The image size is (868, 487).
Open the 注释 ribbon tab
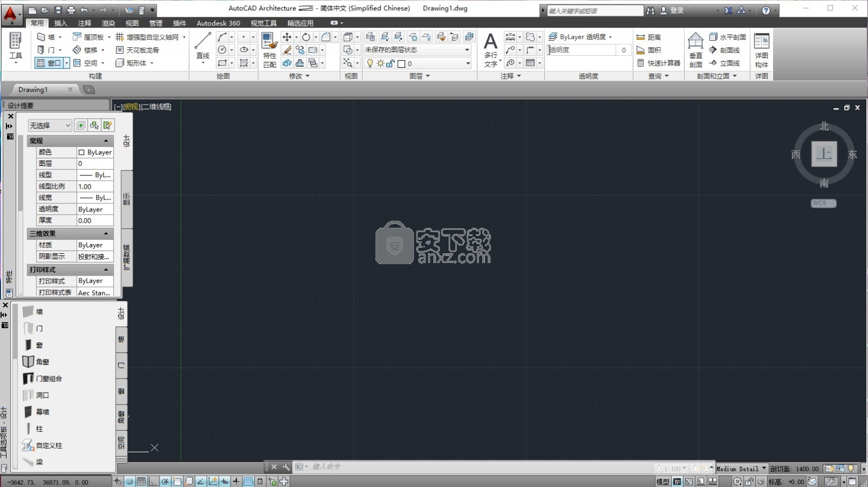[x=85, y=23]
